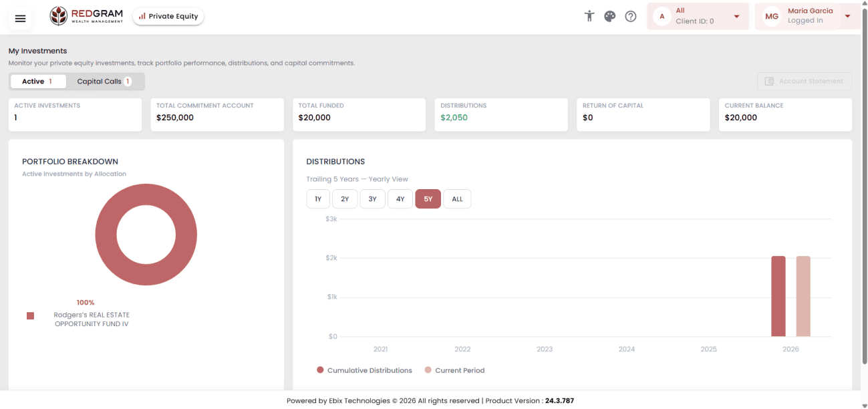Click the Total Commitment Account $250,000 card
868x409 pixels.
click(217, 115)
